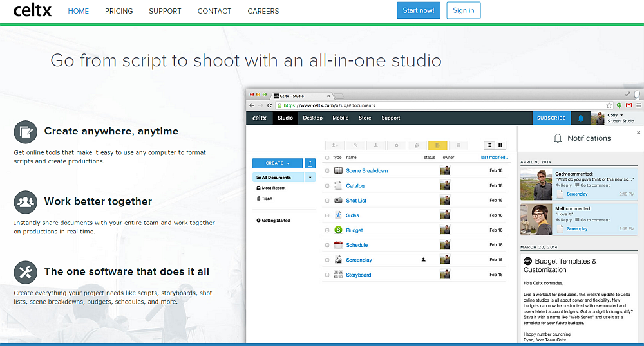The height and width of the screenshot is (346, 644).
Task: Check the Screenplay row checkbox
Action: [x=327, y=260]
